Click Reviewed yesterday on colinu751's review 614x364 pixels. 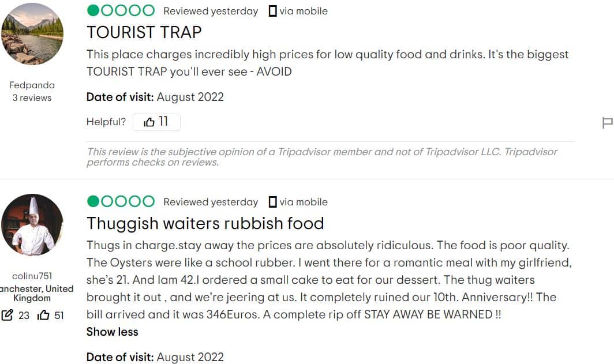211,202
